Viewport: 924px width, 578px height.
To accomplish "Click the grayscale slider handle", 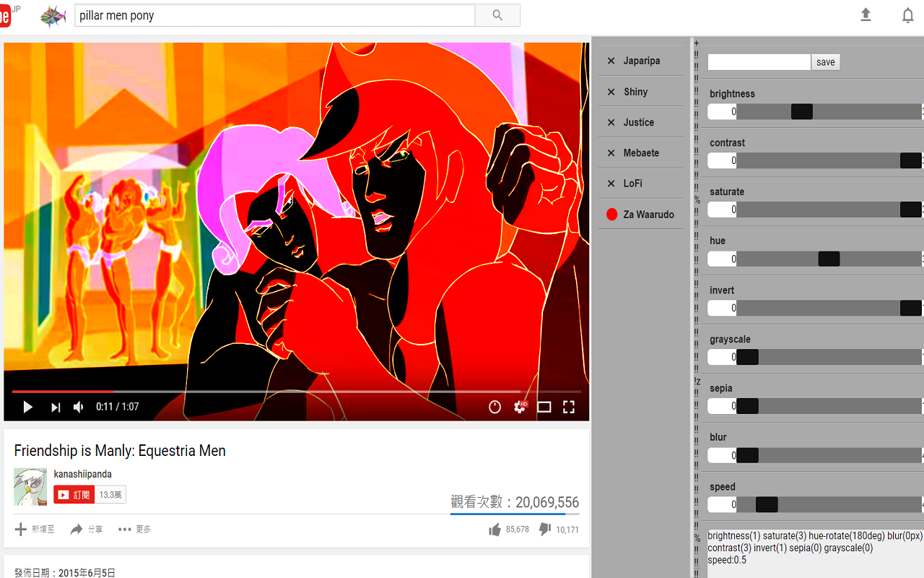I will [747, 357].
